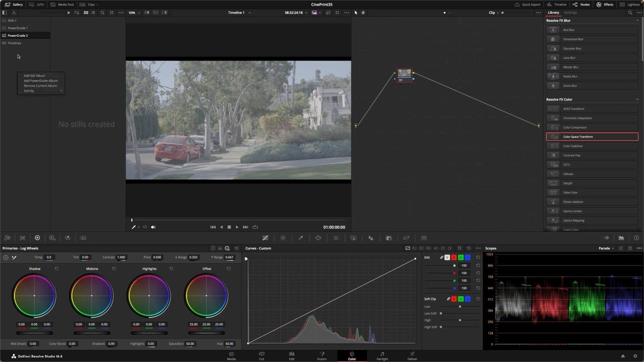The width and height of the screenshot is (644, 362).
Task: Select the hand pan tool in node editor
Action: pos(363,13)
